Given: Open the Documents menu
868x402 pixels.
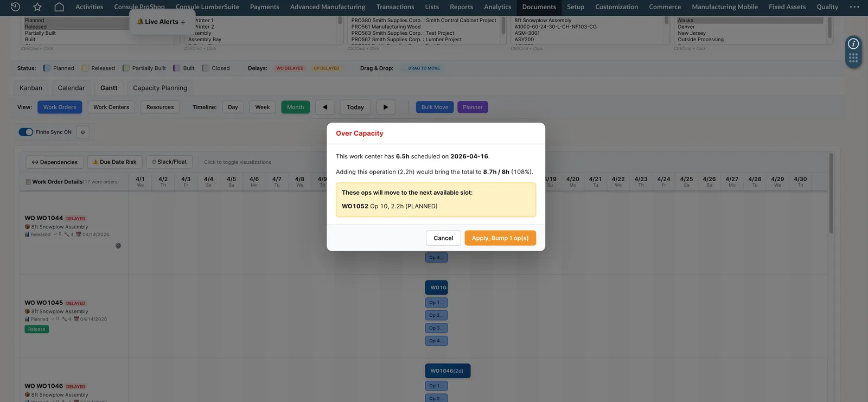Looking at the screenshot, I should [539, 7].
